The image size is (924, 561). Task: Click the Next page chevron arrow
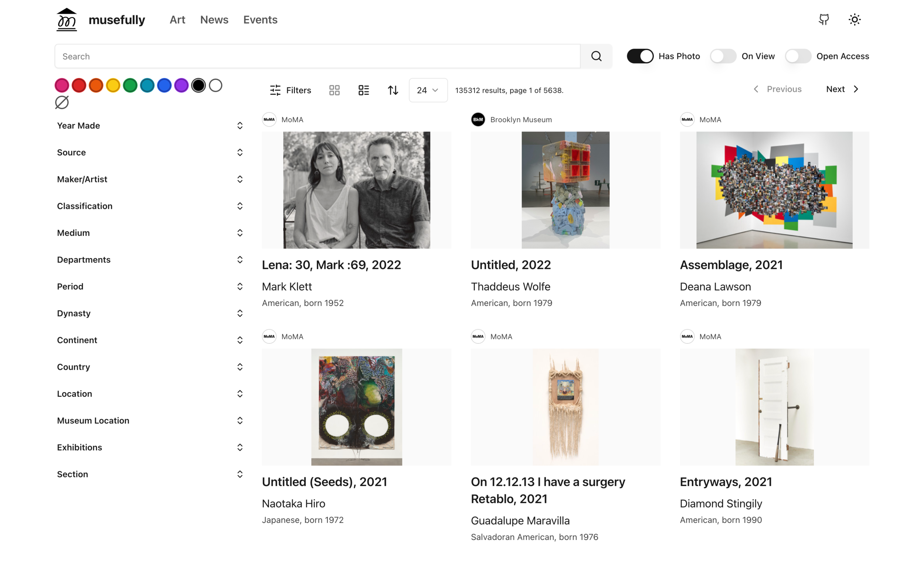856,89
